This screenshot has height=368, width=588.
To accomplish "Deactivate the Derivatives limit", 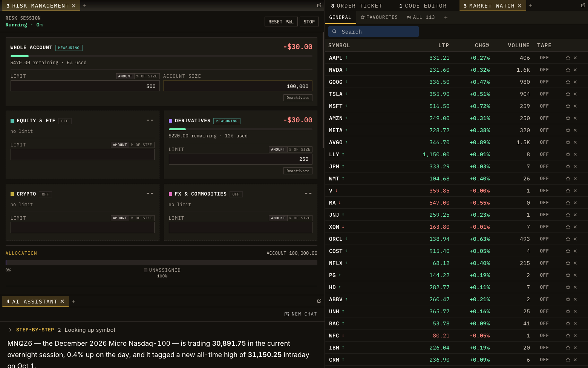I will point(298,171).
